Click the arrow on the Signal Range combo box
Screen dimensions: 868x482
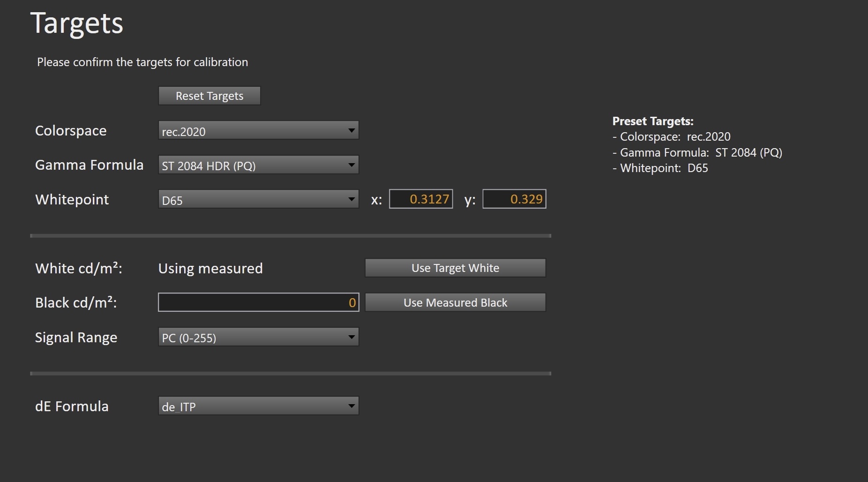tap(351, 337)
